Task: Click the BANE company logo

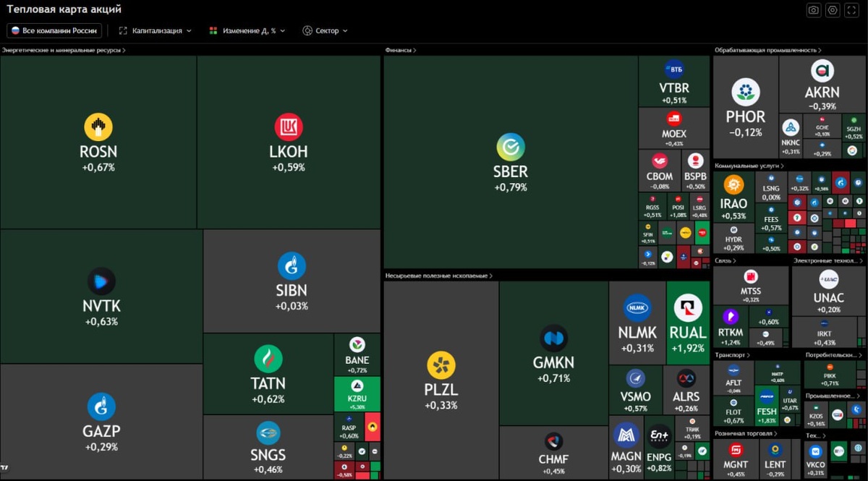Action: coord(357,344)
